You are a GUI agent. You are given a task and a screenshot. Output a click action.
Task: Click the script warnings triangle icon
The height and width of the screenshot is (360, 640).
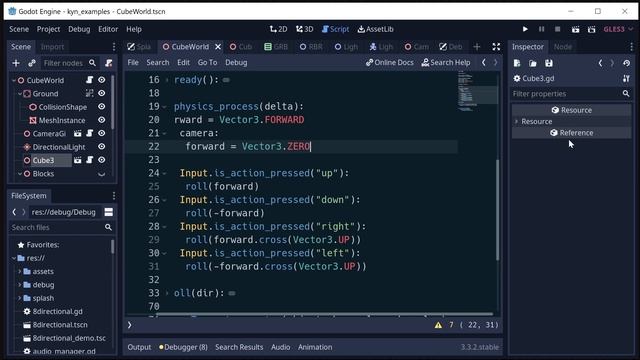click(438, 325)
